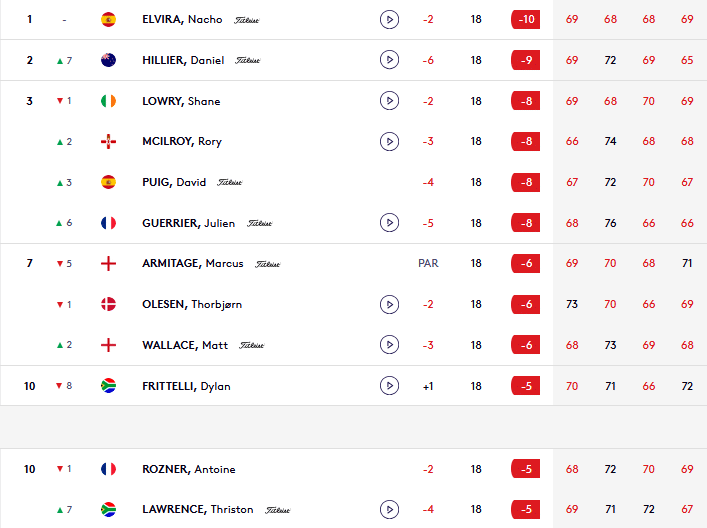Play Matt Wallace's round video

click(x=389, y=345)
